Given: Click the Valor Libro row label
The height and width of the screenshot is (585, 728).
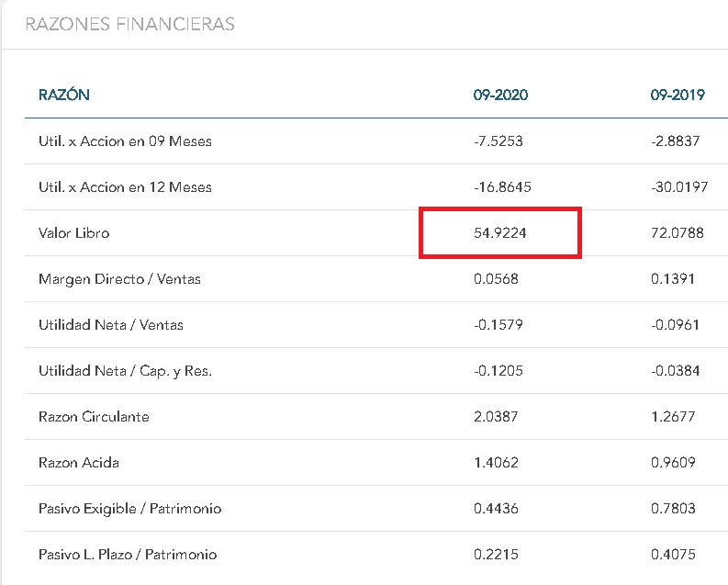Looking at the screenshot, I should pos(73,233).
